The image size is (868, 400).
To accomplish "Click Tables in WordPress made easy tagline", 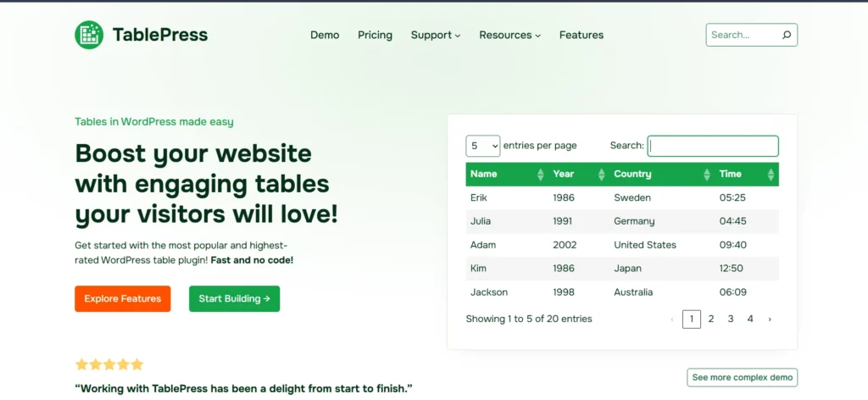I will click(x=154, y=122).
